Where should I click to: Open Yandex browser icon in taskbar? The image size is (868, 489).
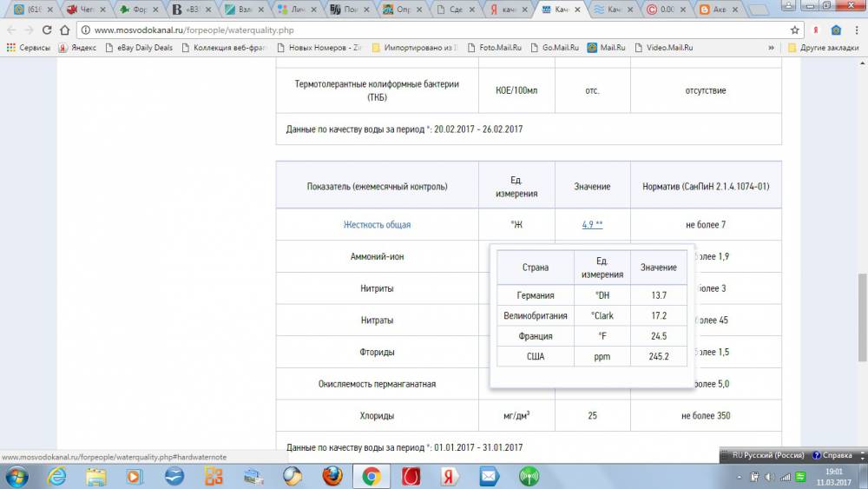450,476
